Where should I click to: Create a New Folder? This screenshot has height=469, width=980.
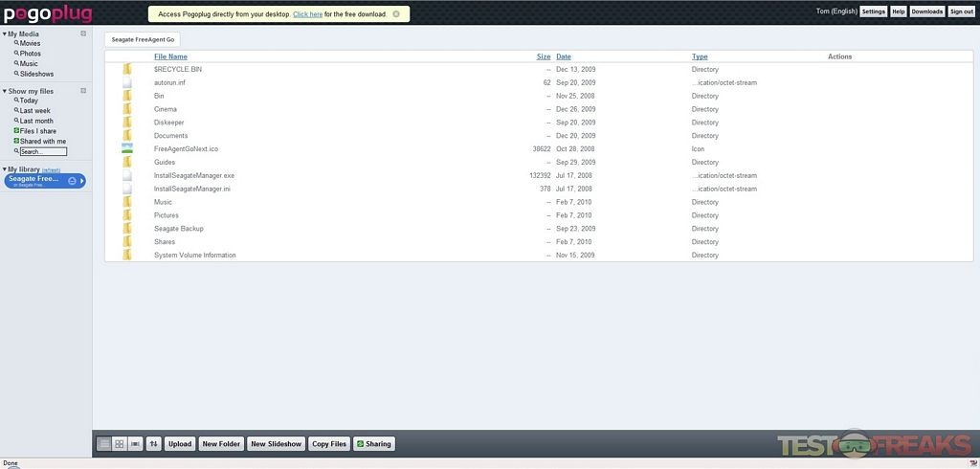pyautogui.click(x=221, y=444)
